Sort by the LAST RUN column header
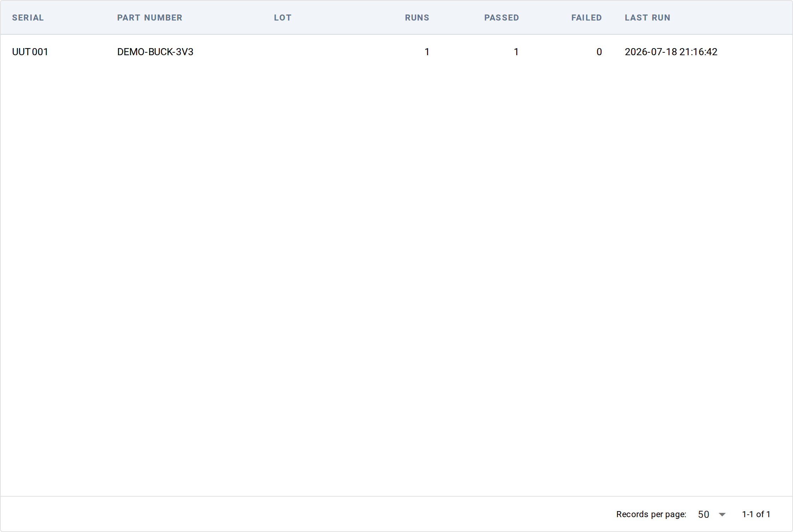The width and height of the screenshot is (793, 532). (x=647, y=18)
